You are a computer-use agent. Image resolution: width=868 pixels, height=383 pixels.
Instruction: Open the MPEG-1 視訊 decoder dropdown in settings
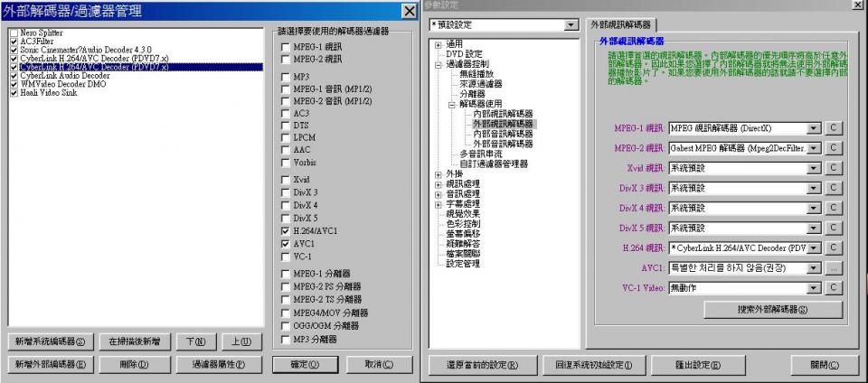tap(813, 128)
